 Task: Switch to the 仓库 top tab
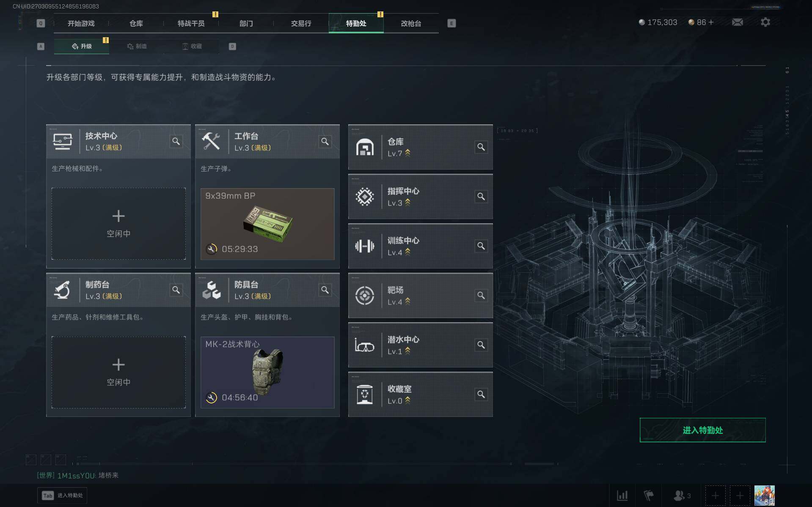pos(136,23)
